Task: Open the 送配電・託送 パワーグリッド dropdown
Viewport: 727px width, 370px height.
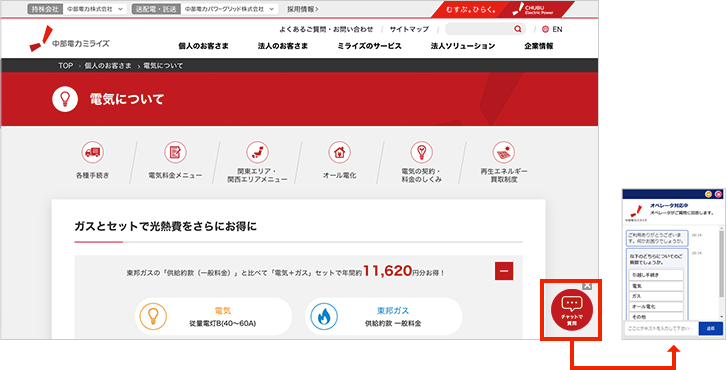Action: (x=205, y=9)
